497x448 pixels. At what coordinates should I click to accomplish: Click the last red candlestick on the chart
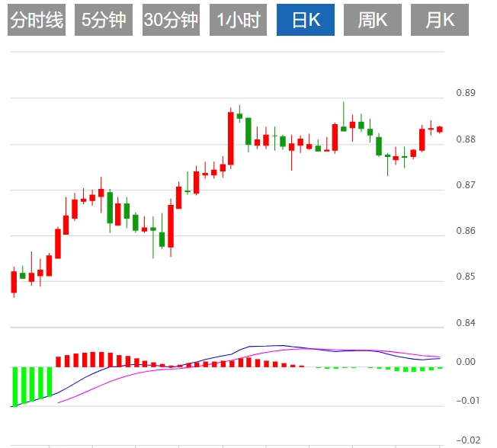point(440,130)
